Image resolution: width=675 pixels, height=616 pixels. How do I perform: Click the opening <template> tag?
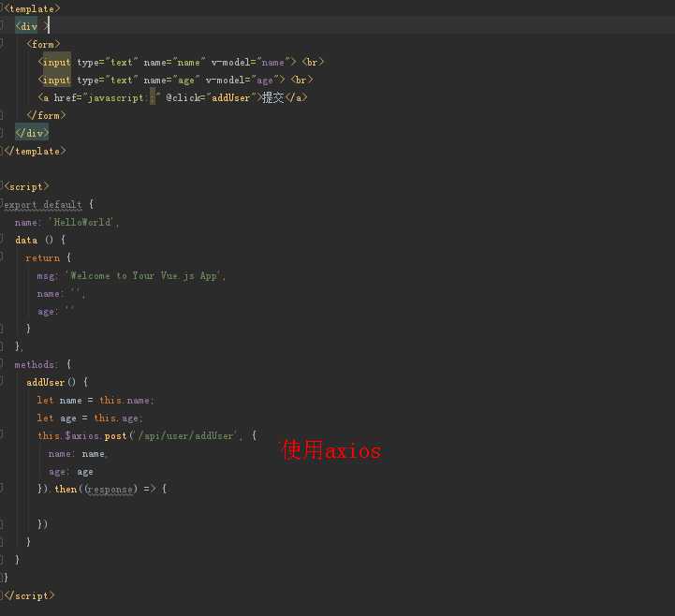coord(32,8)
